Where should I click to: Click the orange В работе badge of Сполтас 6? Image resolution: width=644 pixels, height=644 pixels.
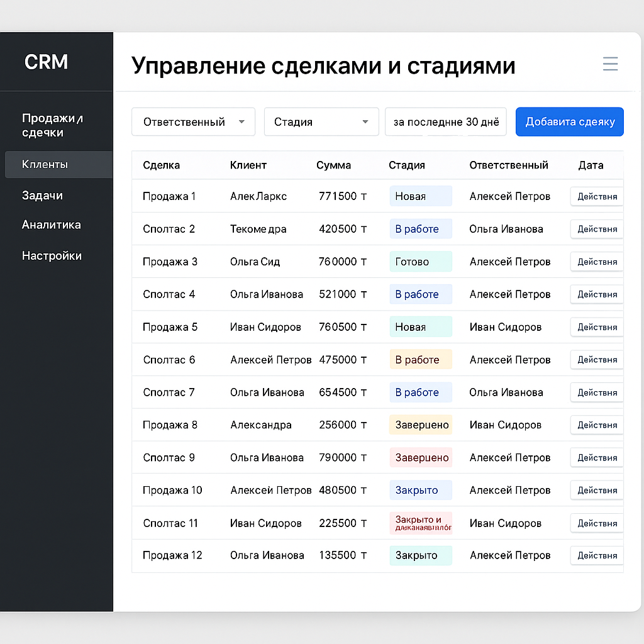click(421, 360)
